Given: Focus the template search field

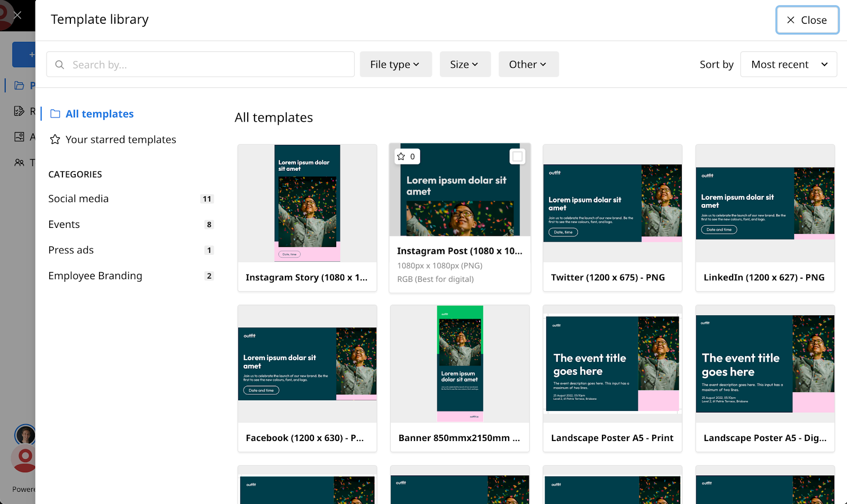Looking at the screenshot, I should tap(201, 65).
